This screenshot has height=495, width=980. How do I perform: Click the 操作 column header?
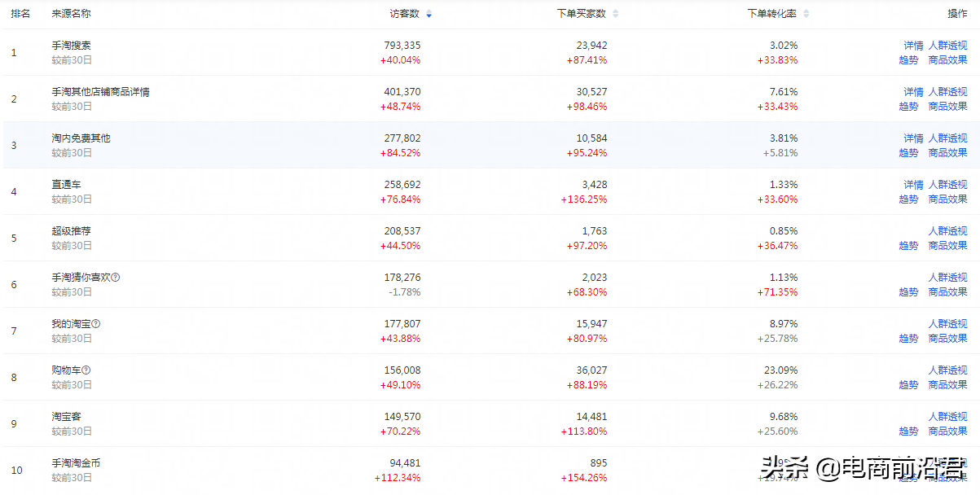pos(957,14)
